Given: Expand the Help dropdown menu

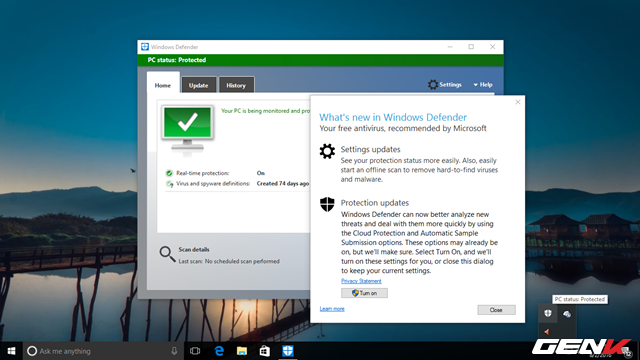Looking at the screenshot, I should [483, 84].
